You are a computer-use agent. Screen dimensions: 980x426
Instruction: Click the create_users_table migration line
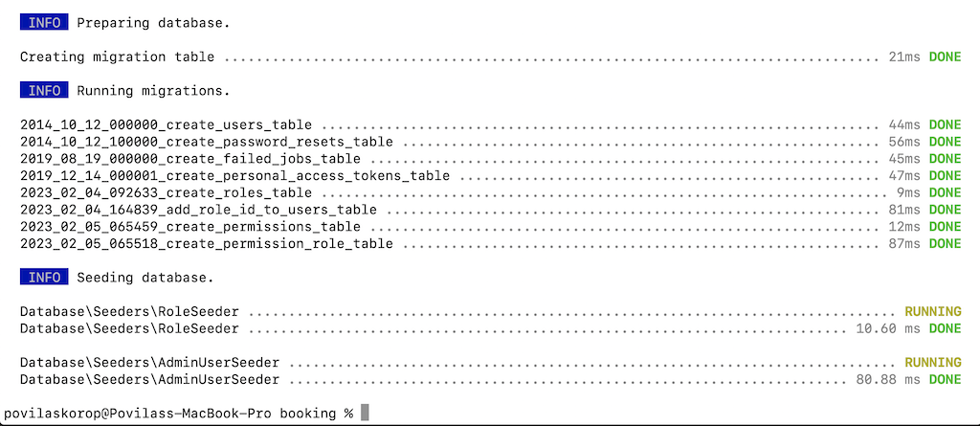click(491, 125)
